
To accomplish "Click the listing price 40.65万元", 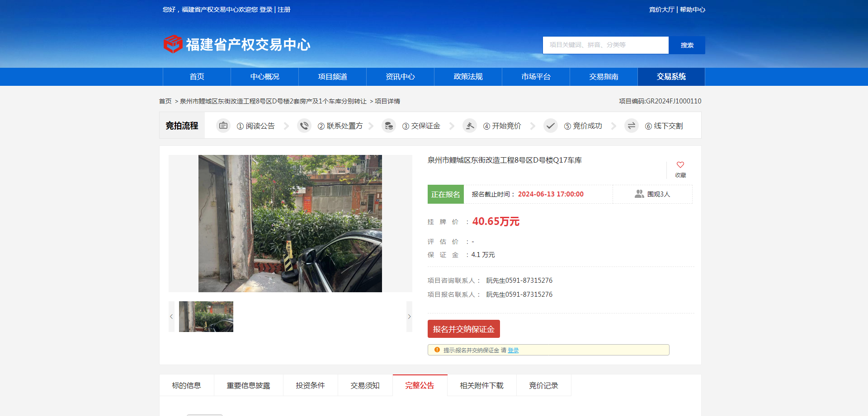I will 496,221.
